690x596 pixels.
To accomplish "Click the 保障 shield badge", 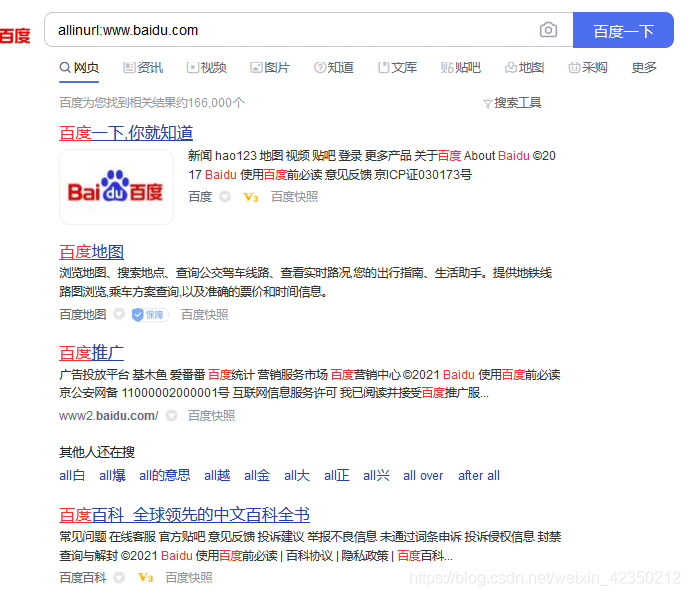I will (150, 315).
